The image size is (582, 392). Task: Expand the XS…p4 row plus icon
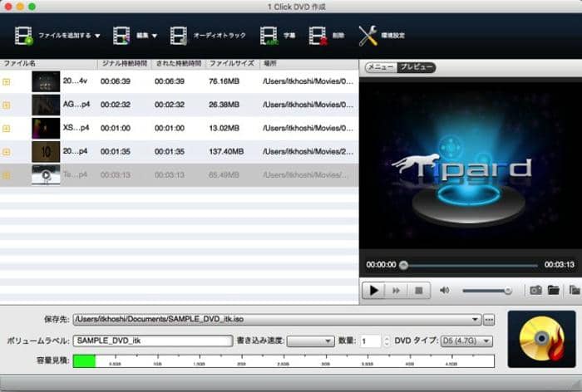pos(7,129)
